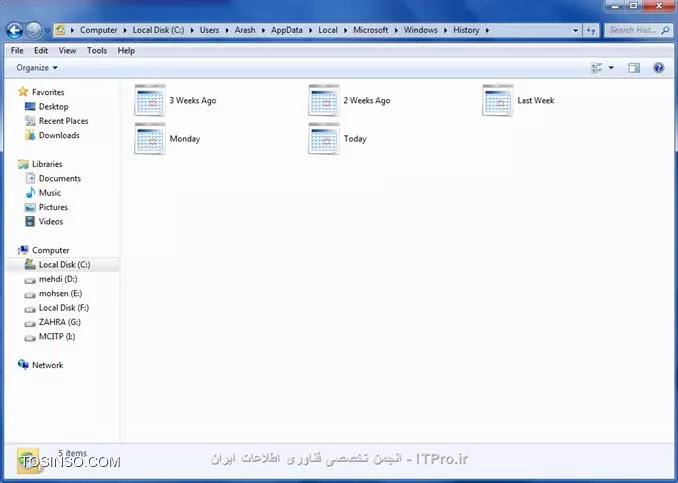
Task: Jump to Arash in the breadcrumb
Action: point(245,30)
